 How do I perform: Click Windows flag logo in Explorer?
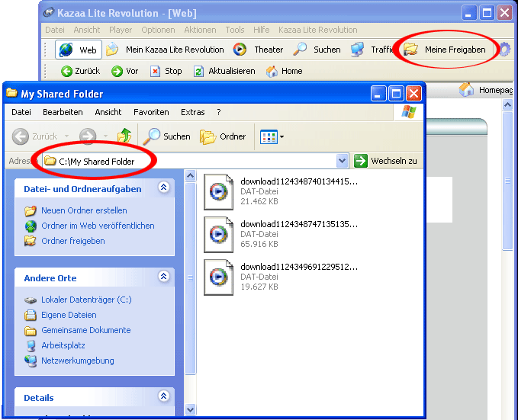click(409, 112)
